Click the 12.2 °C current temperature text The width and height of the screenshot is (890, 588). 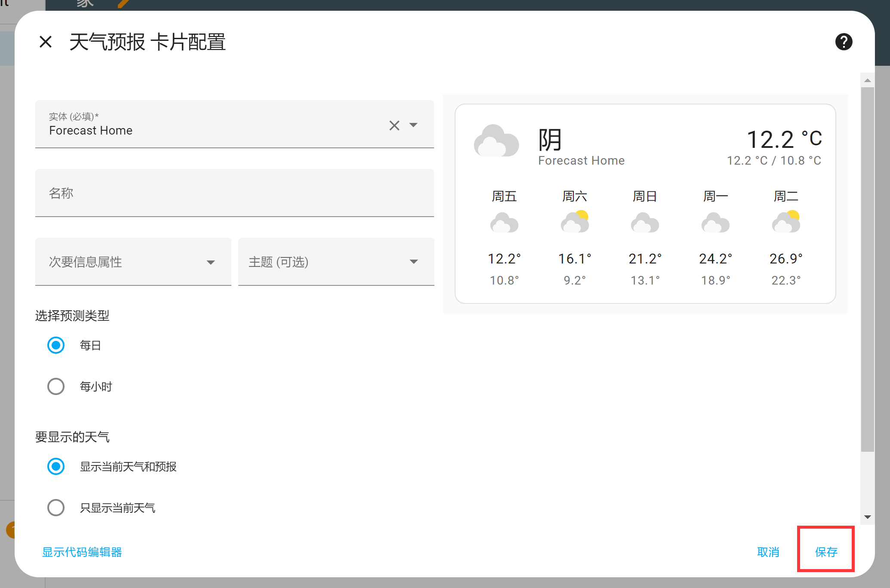(x=784, y=140)
